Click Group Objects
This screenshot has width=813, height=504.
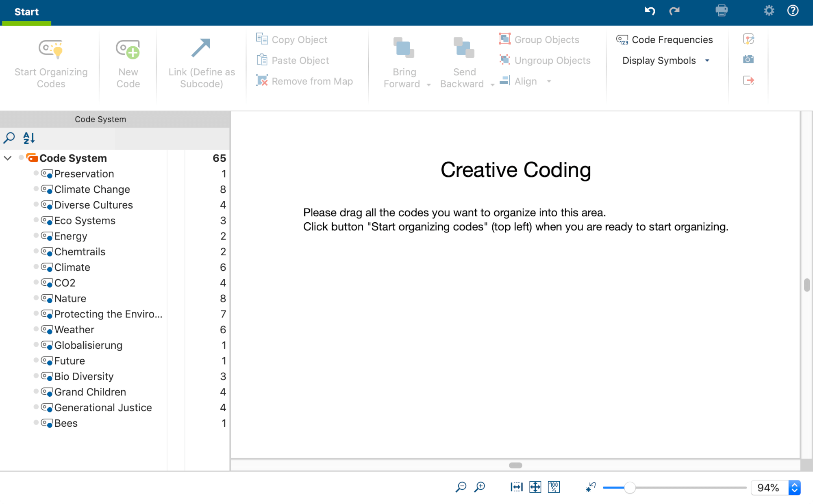pos(539,39)
